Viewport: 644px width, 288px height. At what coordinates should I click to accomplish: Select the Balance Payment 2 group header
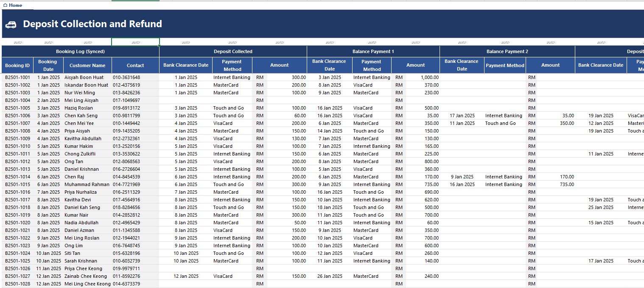click(x=507, y=51)
